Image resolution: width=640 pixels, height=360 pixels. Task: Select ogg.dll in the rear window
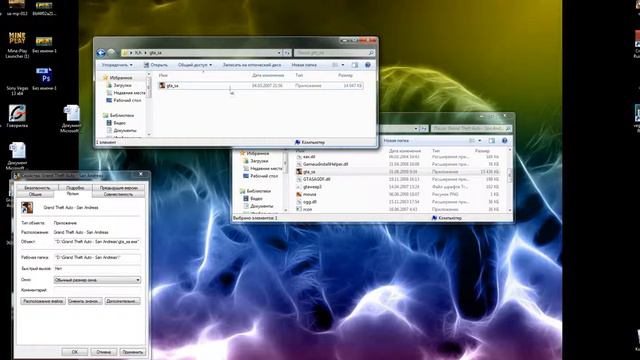coord(309,202)
